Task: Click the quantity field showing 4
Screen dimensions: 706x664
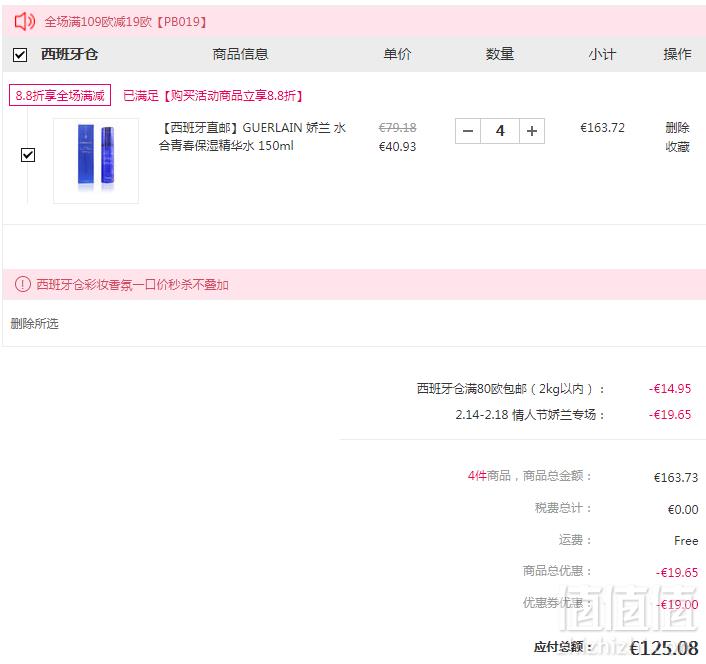Action: click(x=500, y=131)
